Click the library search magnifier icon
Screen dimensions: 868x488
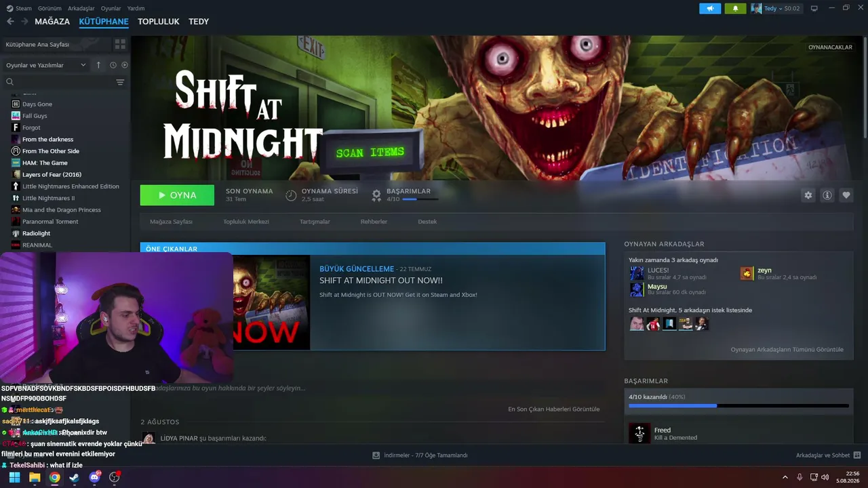[9, 82]
